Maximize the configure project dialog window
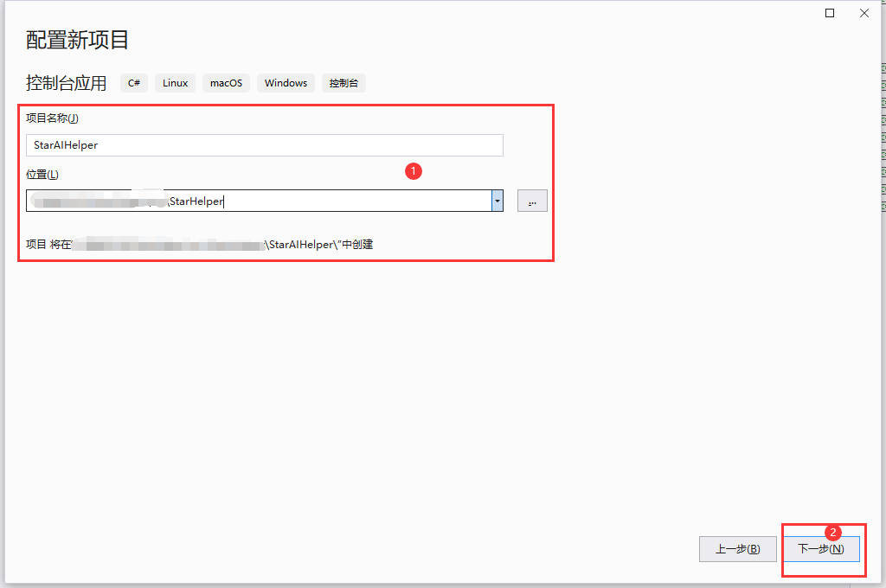Image resolution: width=886 pixels, height=588 pixels. point(830,13)
